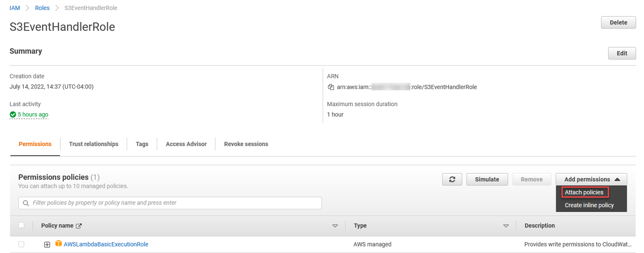This screenshot has height=253, width=644.
Task: Click the orange AWS managed policy box icon
Action: point(58,244)
